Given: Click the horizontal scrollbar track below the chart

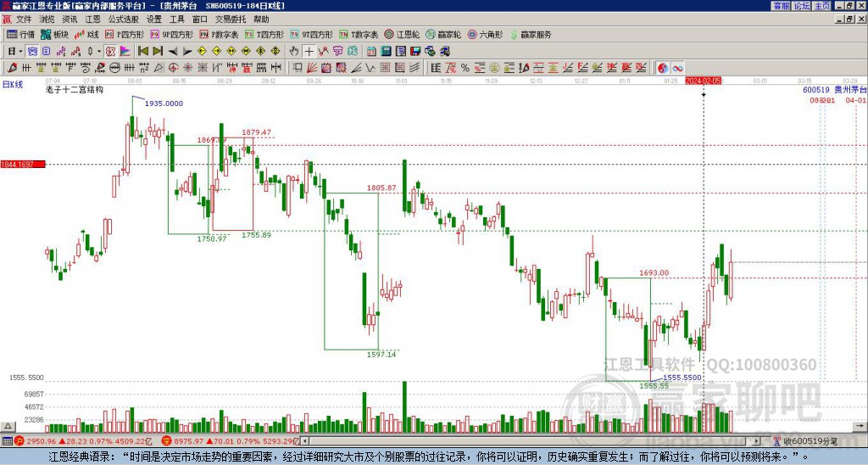Looking at the screenshot, I should (529, 441).
